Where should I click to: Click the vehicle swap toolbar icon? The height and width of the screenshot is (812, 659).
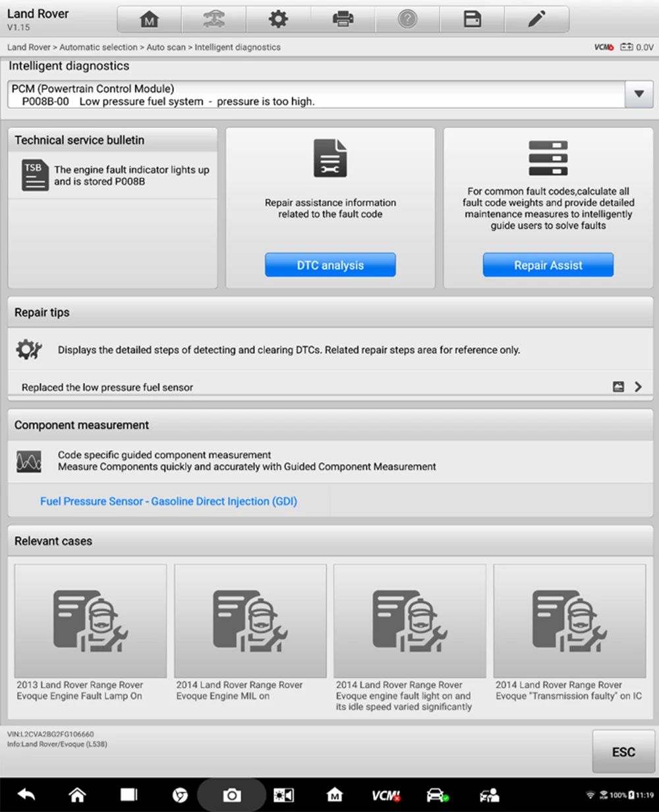214,20
